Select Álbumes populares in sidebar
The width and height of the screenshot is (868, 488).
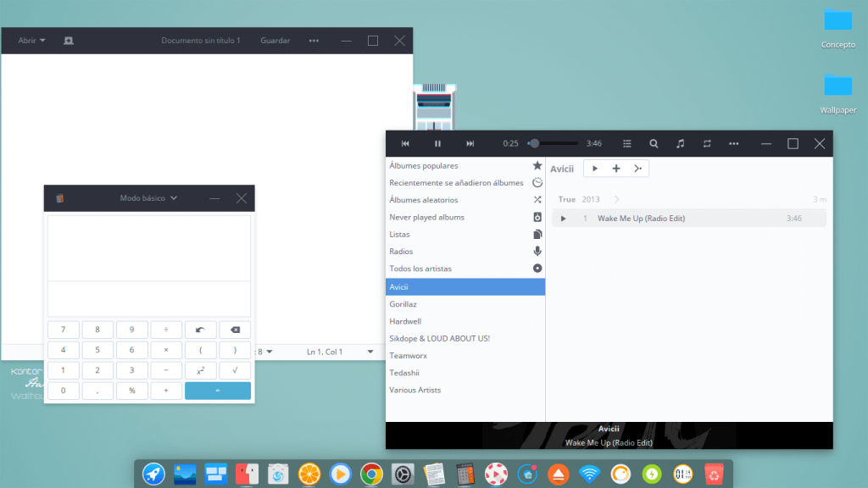coord(424,165)
